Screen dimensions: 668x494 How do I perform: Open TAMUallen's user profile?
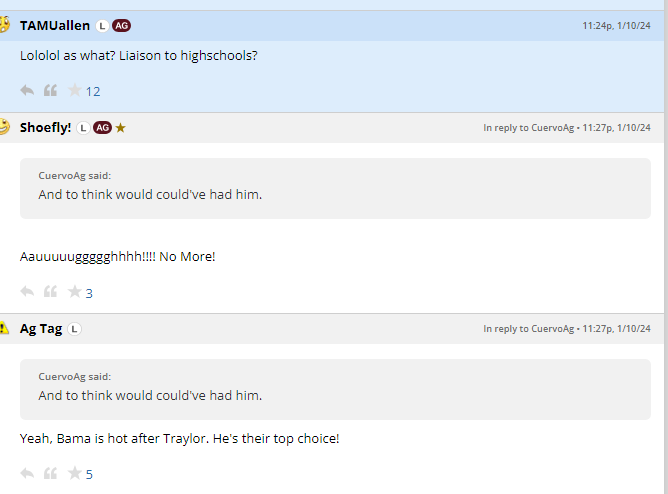(54, 25)
